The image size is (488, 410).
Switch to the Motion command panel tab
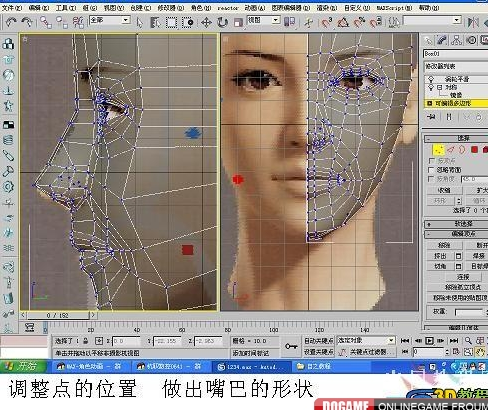pos(471,40)
